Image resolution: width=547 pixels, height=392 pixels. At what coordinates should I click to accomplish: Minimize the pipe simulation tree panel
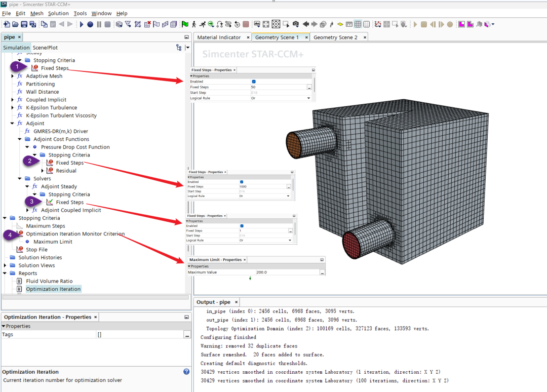pyautogui.click(x=186, y=37)
